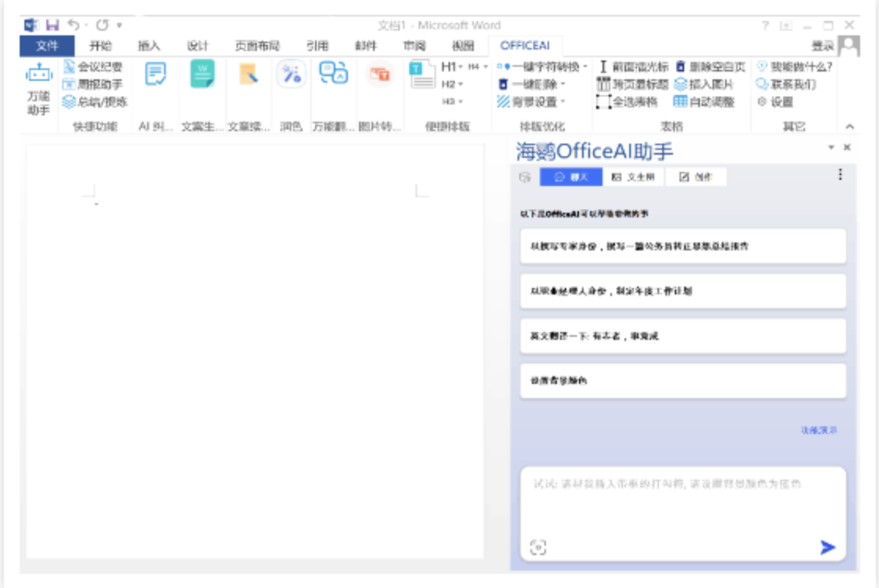Viewport: 879px width, 588px height.
Task: Select 跨页显标题 table header option
Action: pos(633,84)
